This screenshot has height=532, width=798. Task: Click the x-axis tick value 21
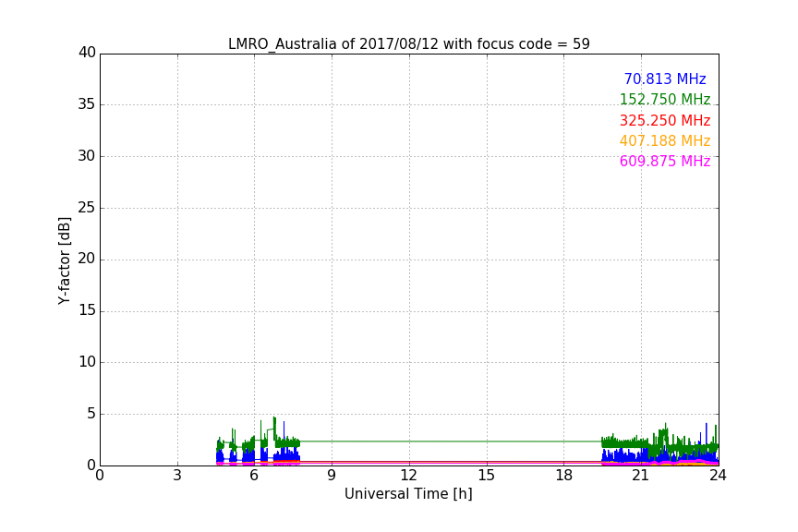tap(641, 476)
